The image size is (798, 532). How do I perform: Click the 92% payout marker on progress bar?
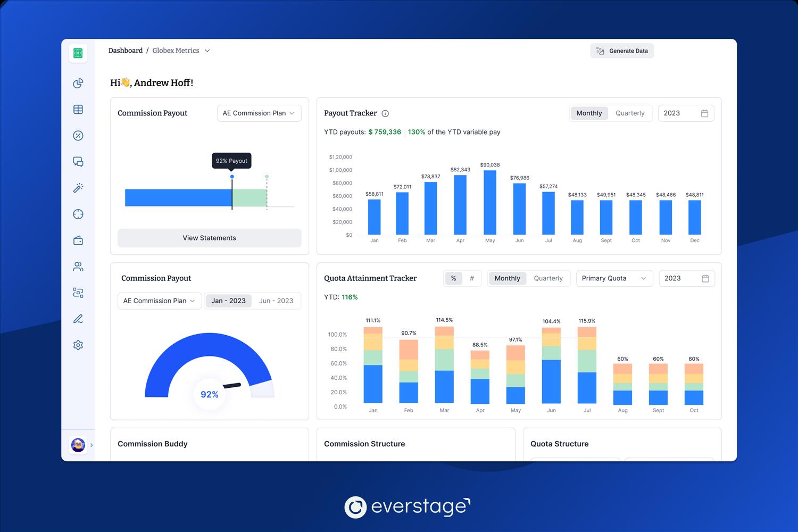tap(232, 177)
